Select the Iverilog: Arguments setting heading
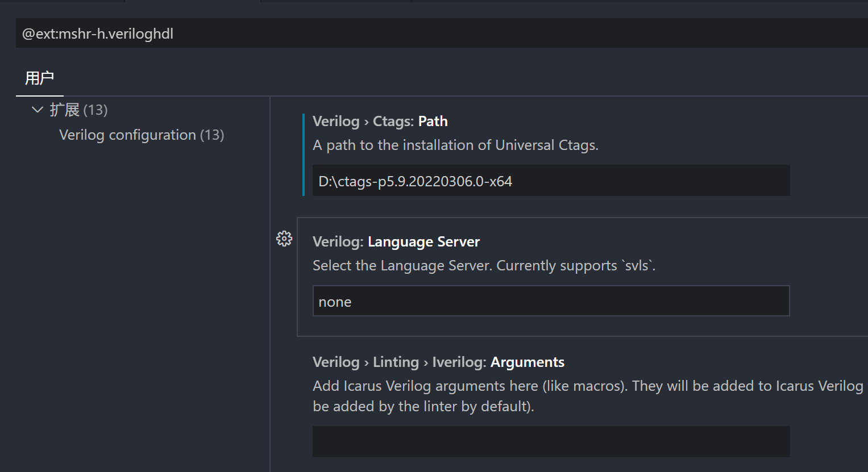This screenshot has height=472, width=868. (x=438, y=362)
